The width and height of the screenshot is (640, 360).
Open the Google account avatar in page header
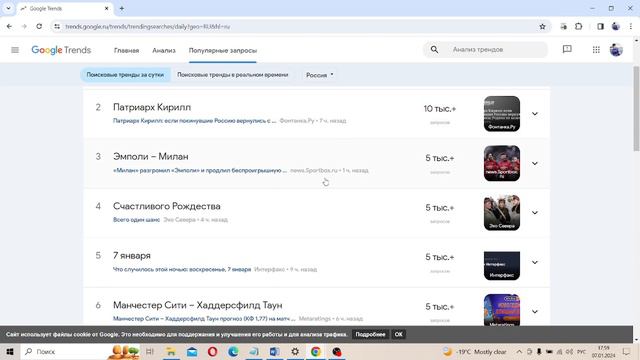[x=616, y=50]
